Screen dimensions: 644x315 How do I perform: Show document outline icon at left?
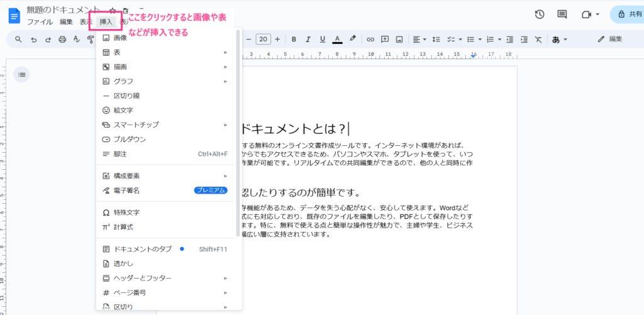(x=22, y=75)
